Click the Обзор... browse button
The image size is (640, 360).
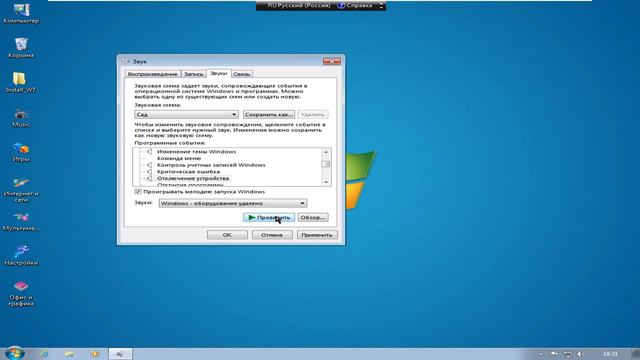coord(313,217)
